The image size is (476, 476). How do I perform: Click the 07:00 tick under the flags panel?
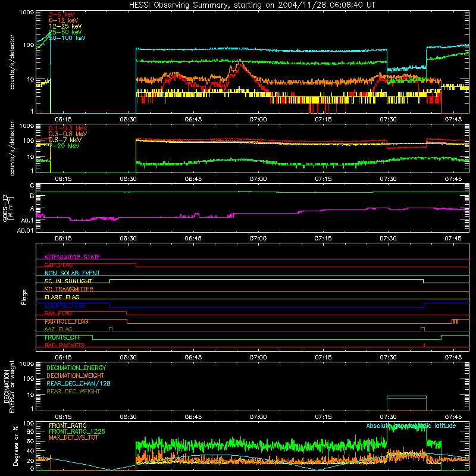258,358
